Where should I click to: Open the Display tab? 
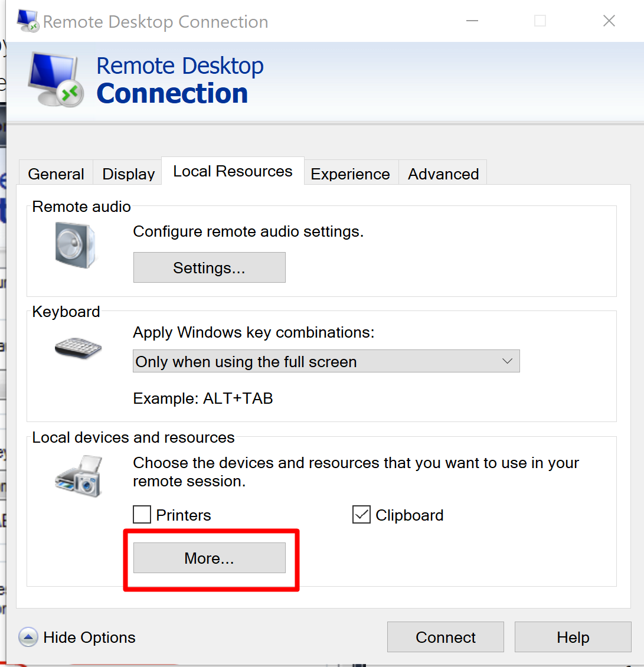pos(128,174)
